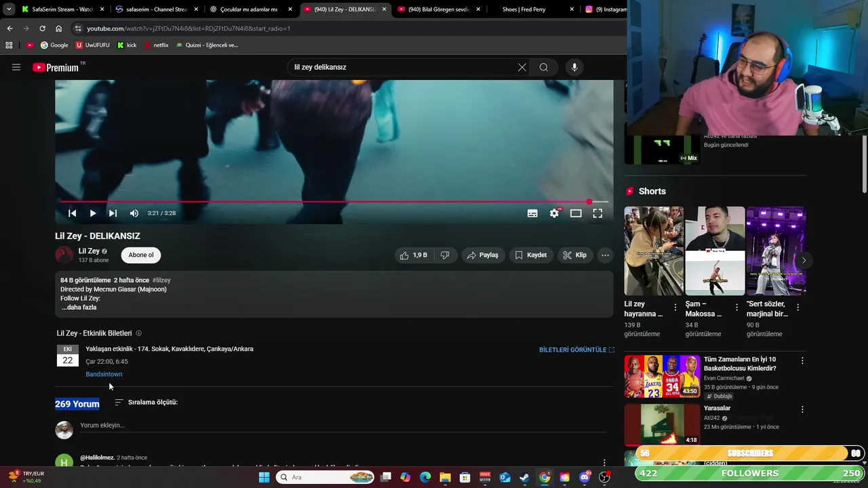Play the paused video

click(x=93, y=213)
